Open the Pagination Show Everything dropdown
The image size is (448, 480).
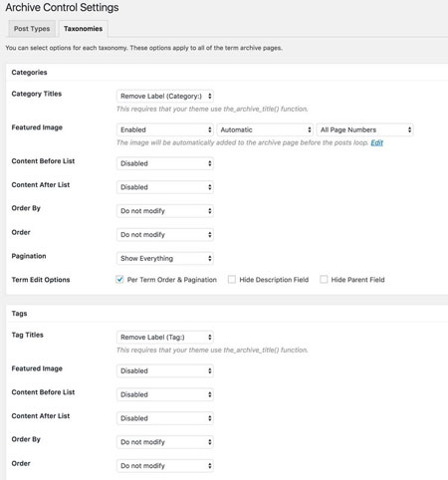(165, 258)
